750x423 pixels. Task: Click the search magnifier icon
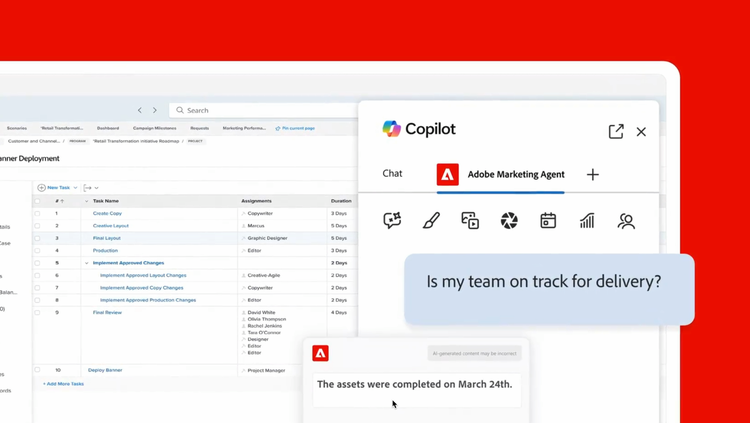(180, 110)
